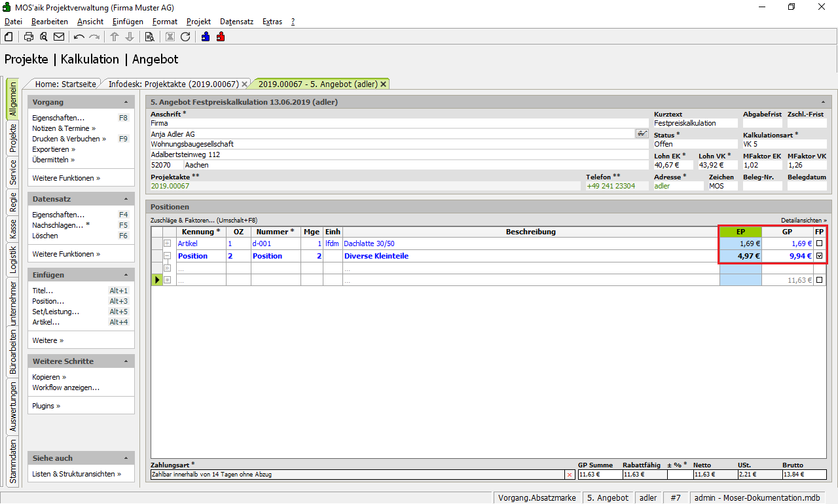
Task: Toggle FP checkbox in the 11,63 € row
Action: click(x=819, y=280)
